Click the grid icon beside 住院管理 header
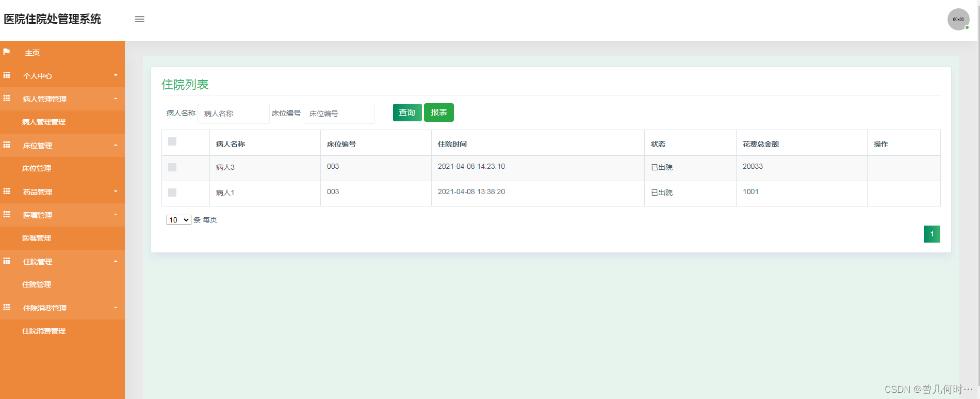This screenshot has width=980, height=399. (x=7, y=261)
